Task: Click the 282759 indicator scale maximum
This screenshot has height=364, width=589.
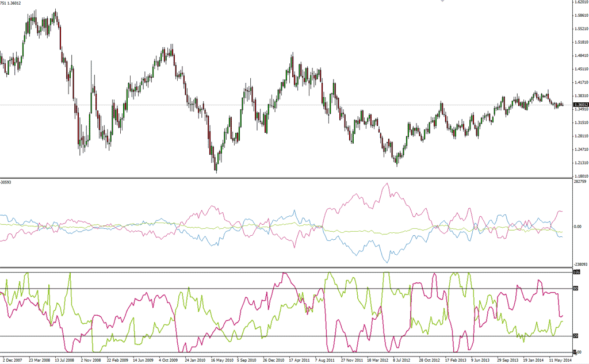Action: [x=580, y=182]
